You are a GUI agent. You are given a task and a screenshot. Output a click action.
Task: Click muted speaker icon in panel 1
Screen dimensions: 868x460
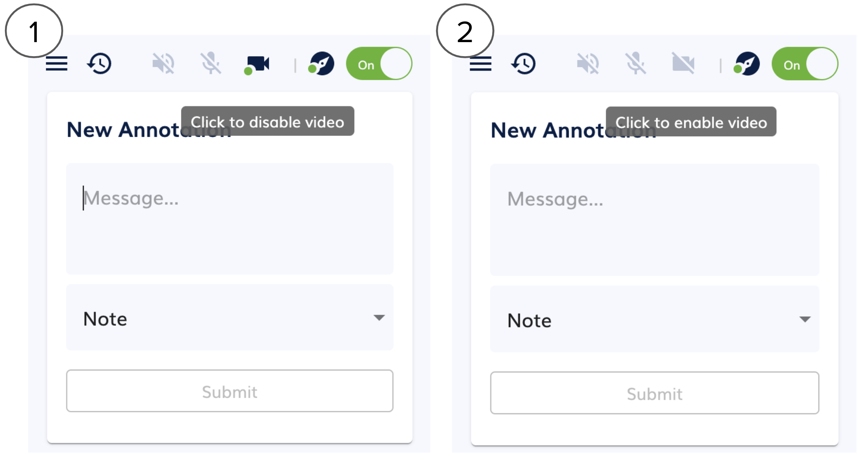coord(163,64)
